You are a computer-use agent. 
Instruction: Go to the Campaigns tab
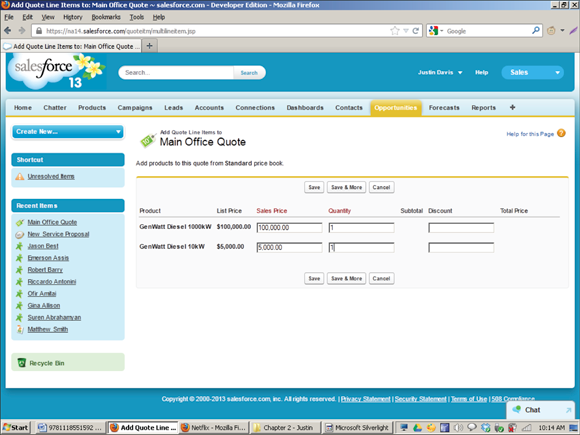pos(135,108)
